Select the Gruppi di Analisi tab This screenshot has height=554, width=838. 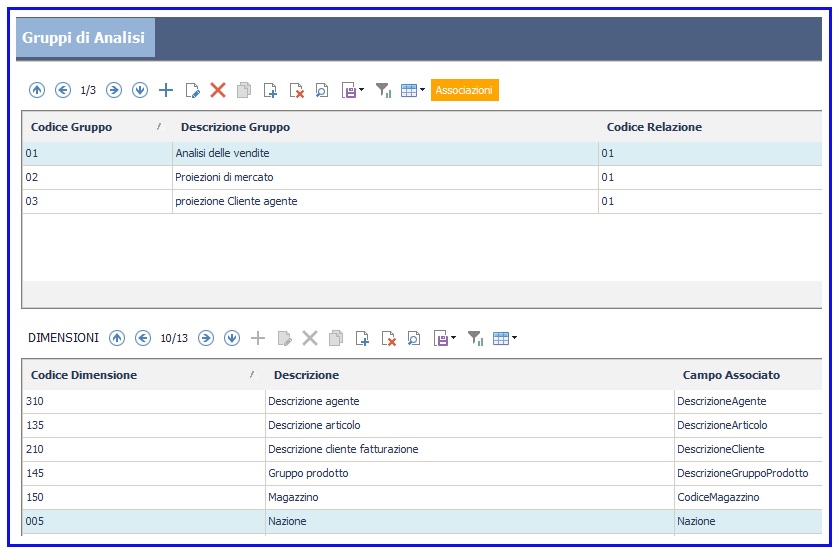point(86,37)
